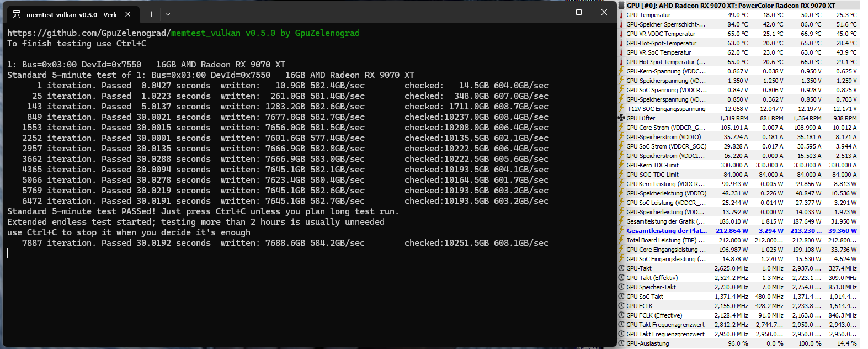
Task: Click the 'To finish testing use Ctrl+C' line
Action: click(77, 44)
